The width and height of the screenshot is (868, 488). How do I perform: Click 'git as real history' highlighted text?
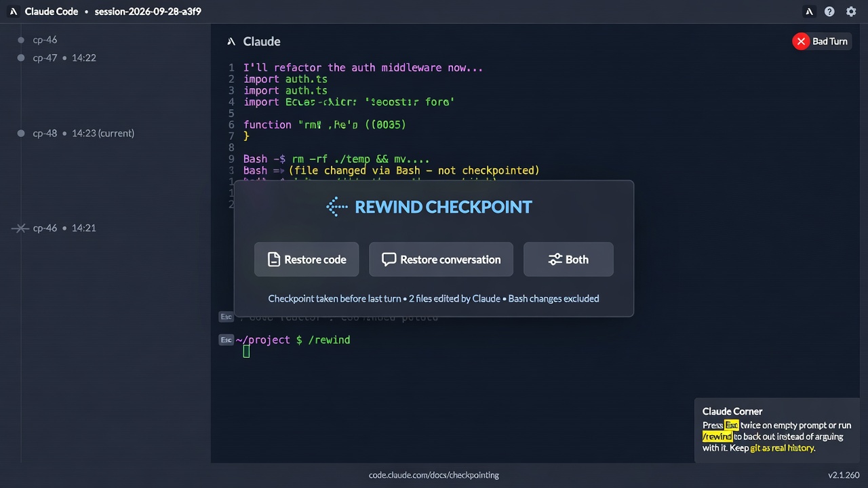(x=782, y=448)
